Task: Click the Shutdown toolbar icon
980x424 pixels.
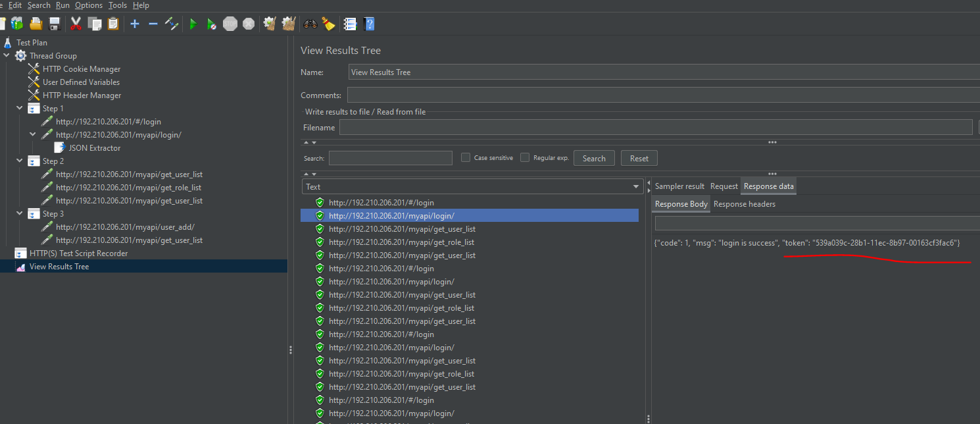Action: 249,24
